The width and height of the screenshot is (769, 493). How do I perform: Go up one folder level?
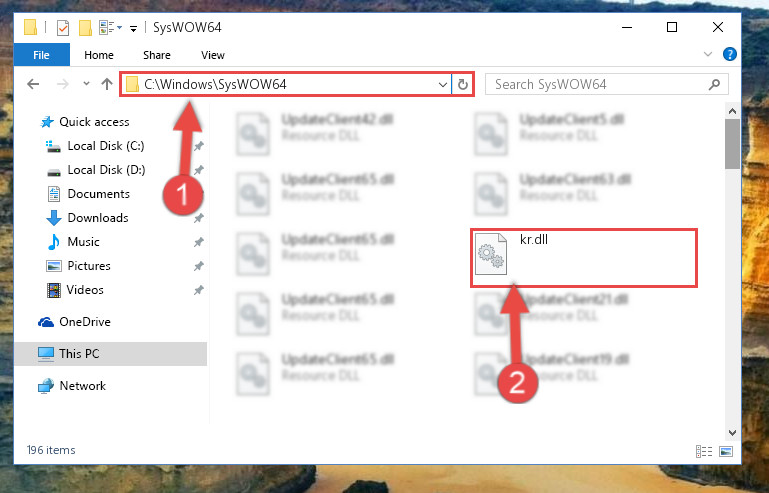pyautogui.click(x=107, y=84)
